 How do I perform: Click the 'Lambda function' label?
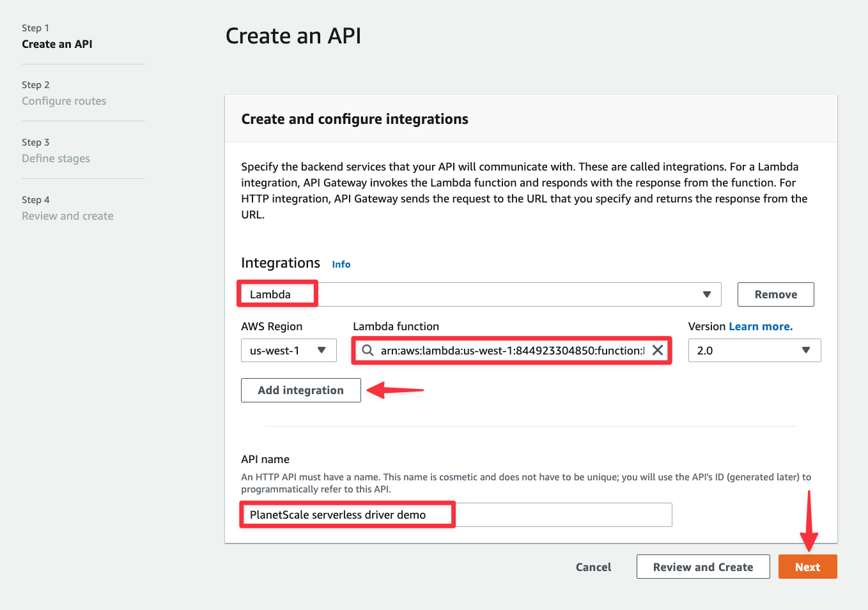click(396, 326)
